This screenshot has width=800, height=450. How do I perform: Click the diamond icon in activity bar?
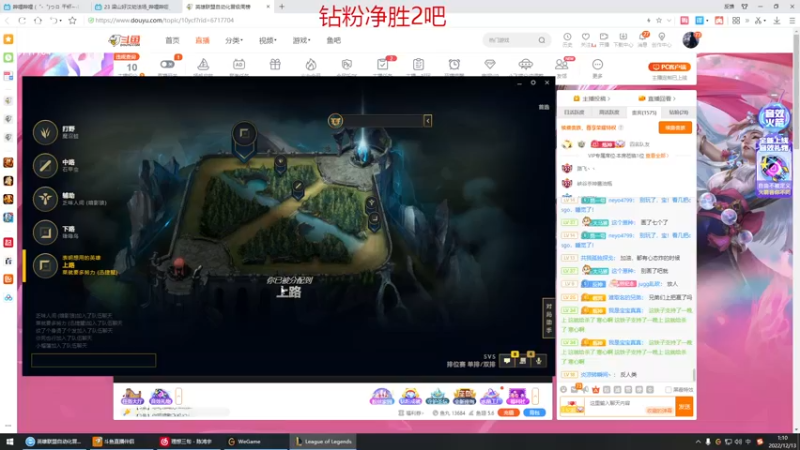490,64
